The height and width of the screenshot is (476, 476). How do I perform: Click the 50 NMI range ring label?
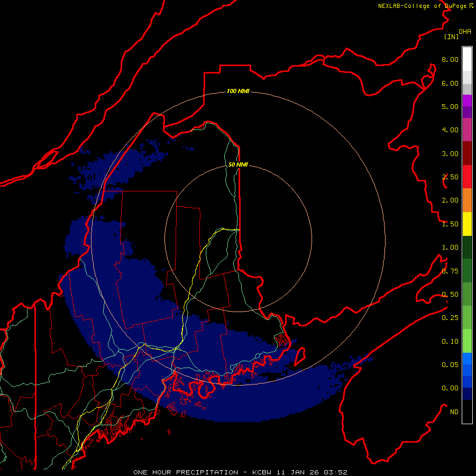tap(238, 164)
